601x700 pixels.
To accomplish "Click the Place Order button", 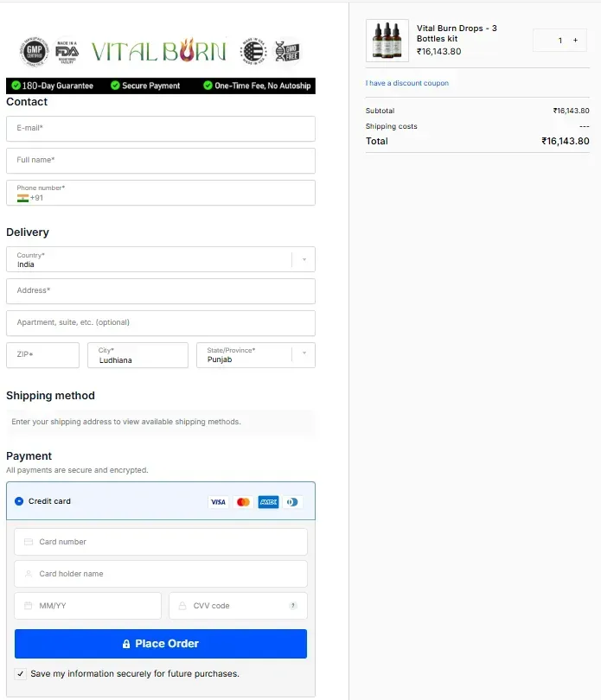I will click(x=161, y=644).
